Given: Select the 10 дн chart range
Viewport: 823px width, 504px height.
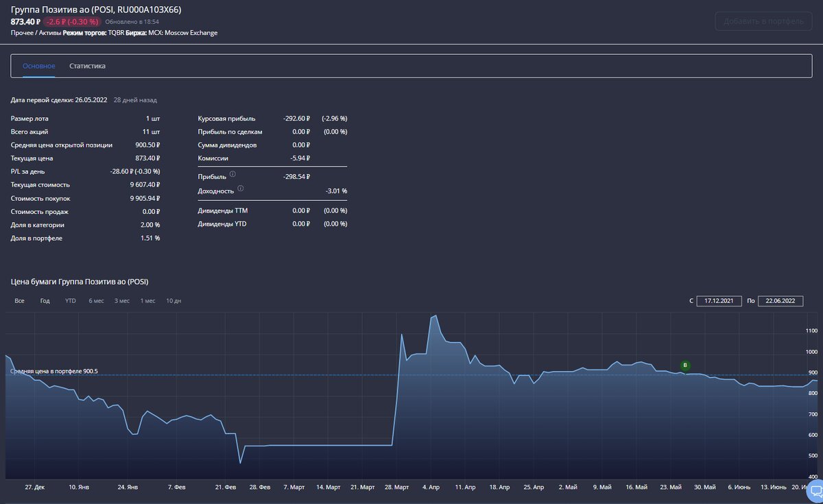Looking at the screenshot, I should coord(174,301).
